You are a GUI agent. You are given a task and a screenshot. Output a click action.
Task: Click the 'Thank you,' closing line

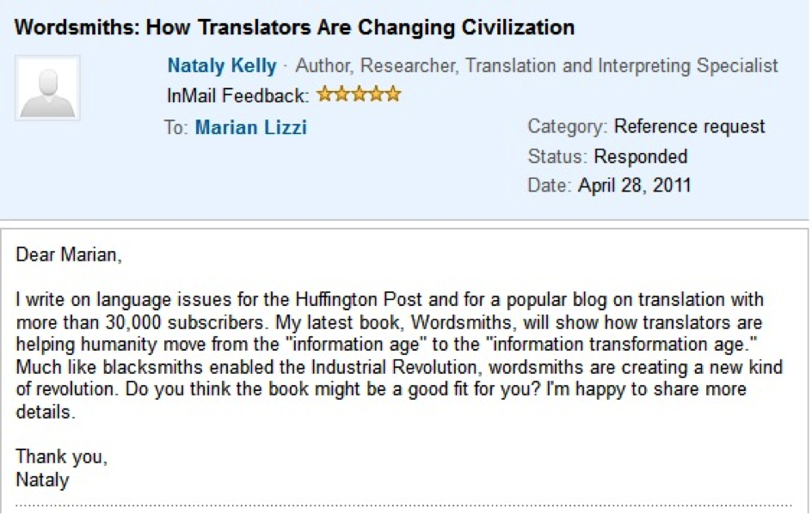[x=61, y=456]
